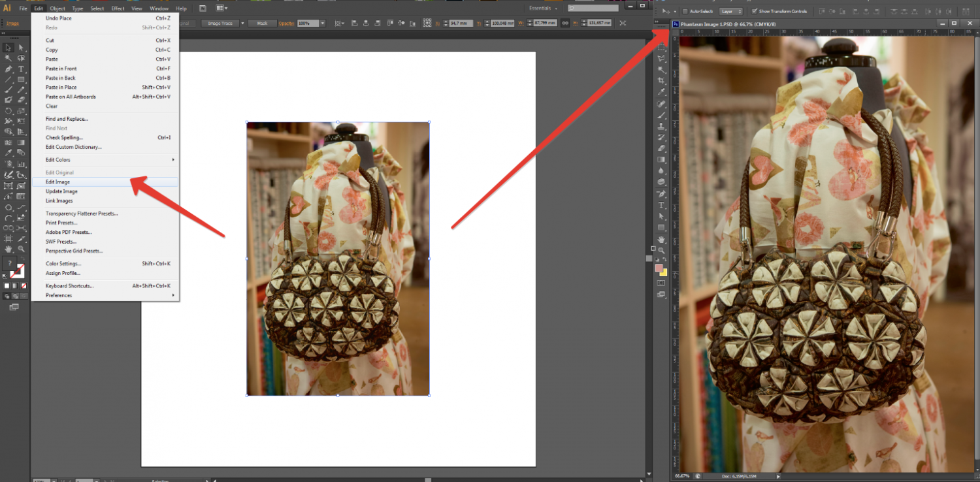Click the Image Trace button

point(220,23)
